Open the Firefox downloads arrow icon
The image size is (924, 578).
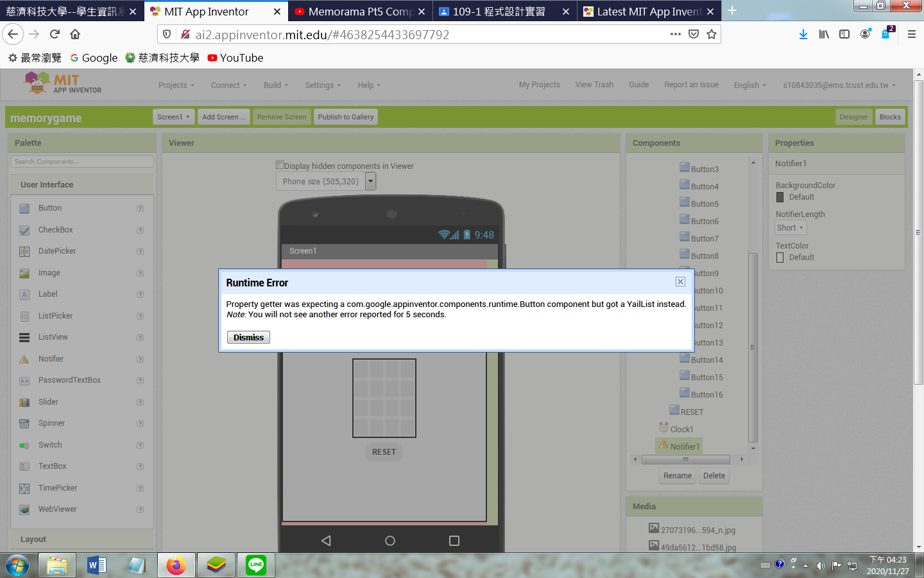[803, 34]
